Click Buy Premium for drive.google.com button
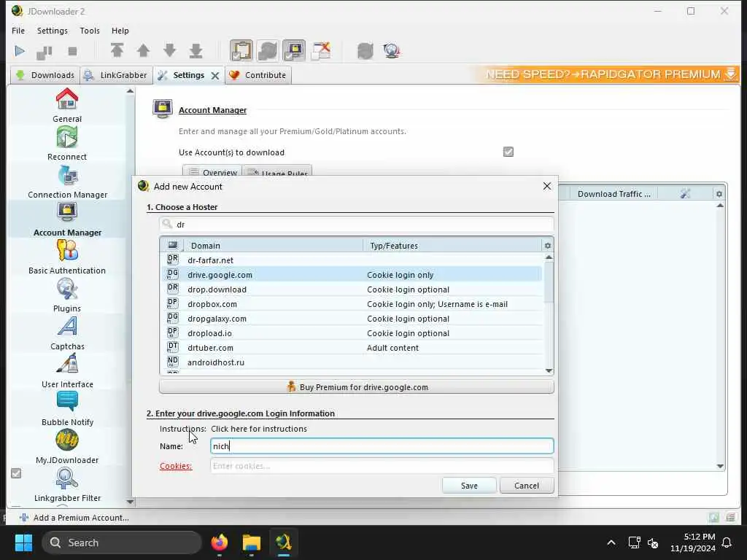Image resolution: width=747 pixels, height=560 pixels. pyautogui.click(x=357, y=387)
